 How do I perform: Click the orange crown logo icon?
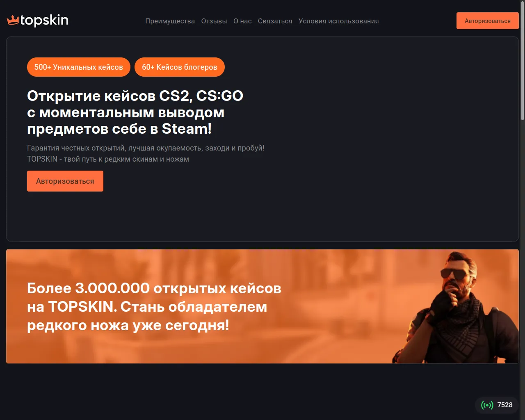point(13,20)
